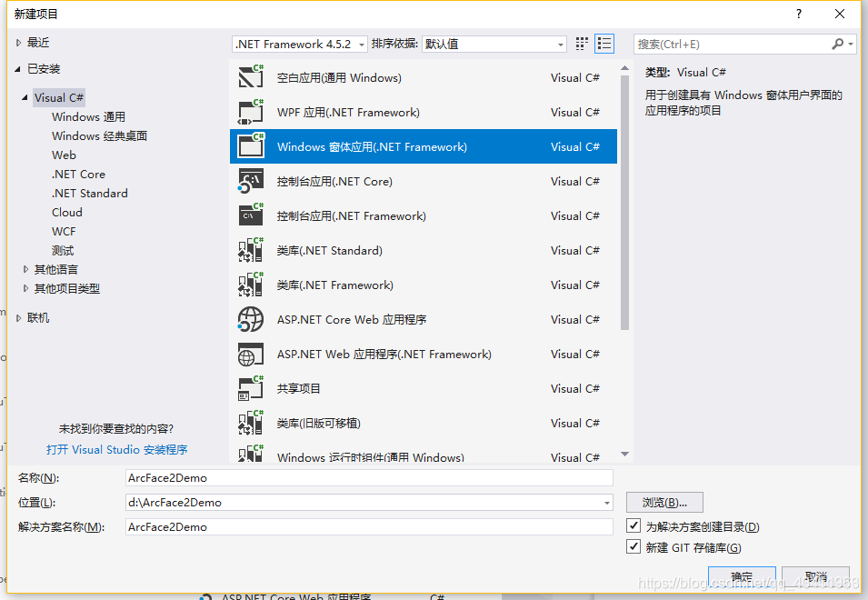Click the WPF app template icon
This screenshot has width=868, height=600.
(x=251, y=113)
